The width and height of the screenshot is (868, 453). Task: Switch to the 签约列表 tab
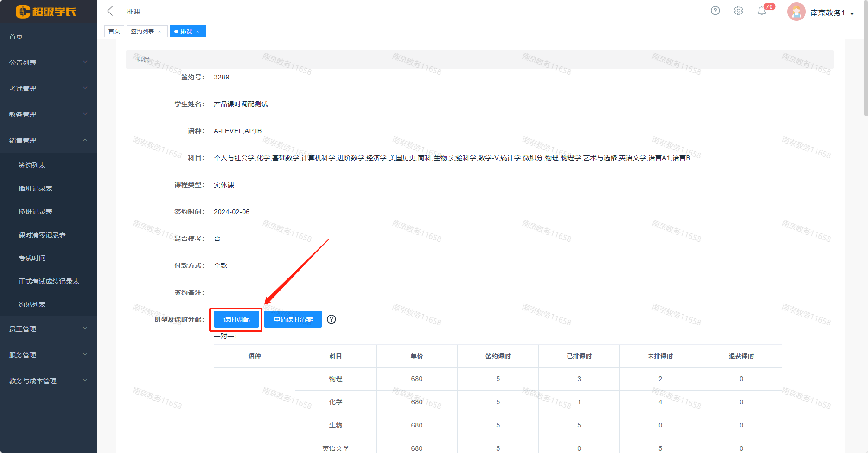click(142, 32)
